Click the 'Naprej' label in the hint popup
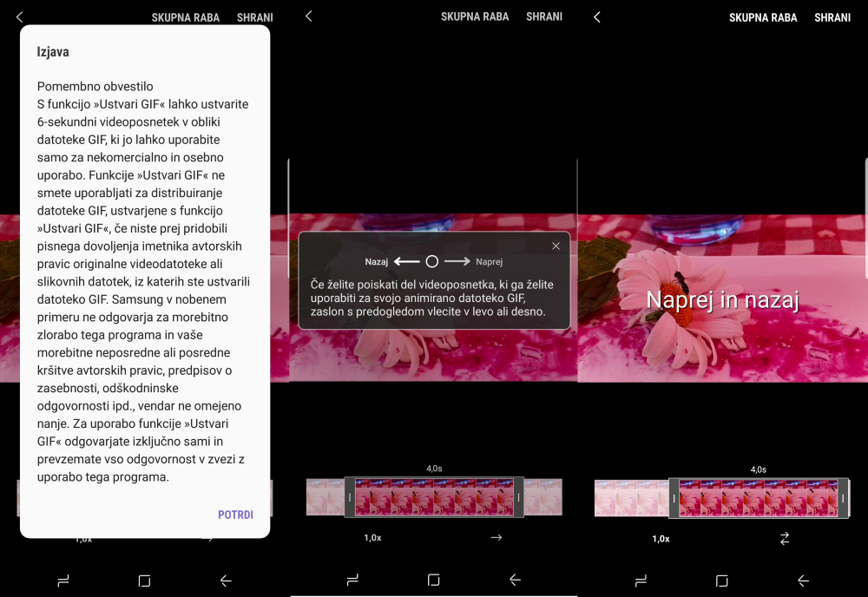Viewport: 868px width, 597px height. pyautogui.click(x=490, y=262)
